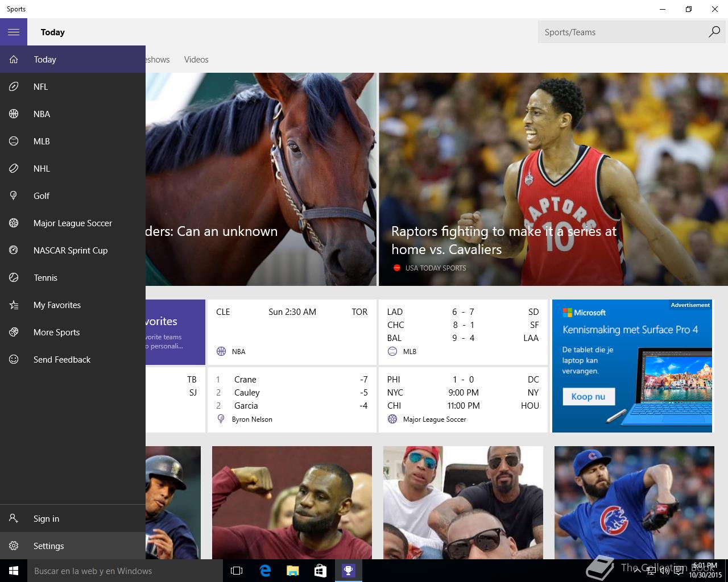Choose Send Feedback in sidebar
The width and height of the screenshot is (728, 582).
coord(73,359)
